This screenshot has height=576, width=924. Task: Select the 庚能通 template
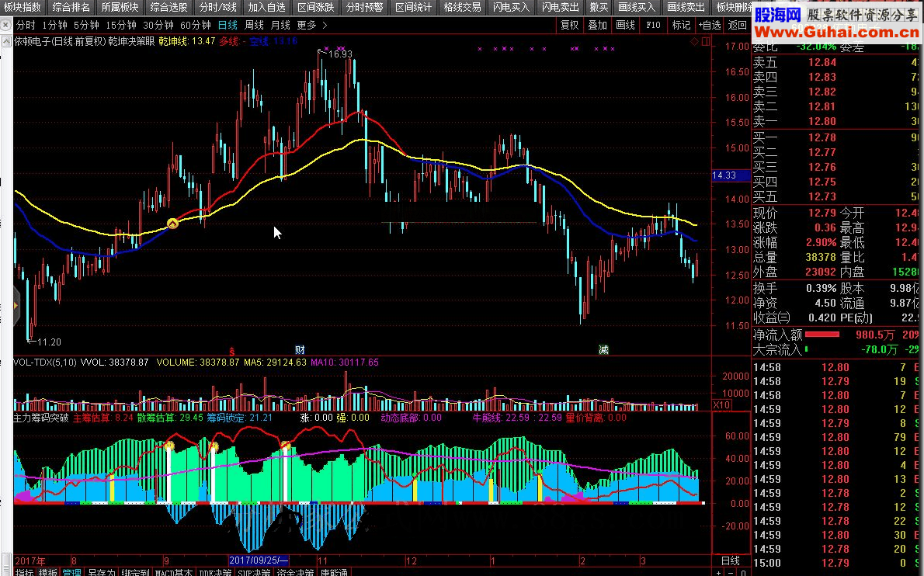pos(334,572)
